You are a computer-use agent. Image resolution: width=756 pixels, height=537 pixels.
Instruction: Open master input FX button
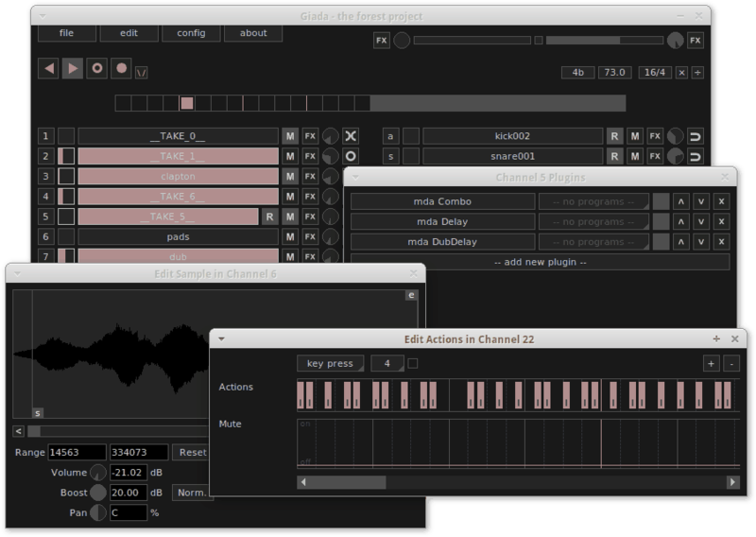click(382, 41)
